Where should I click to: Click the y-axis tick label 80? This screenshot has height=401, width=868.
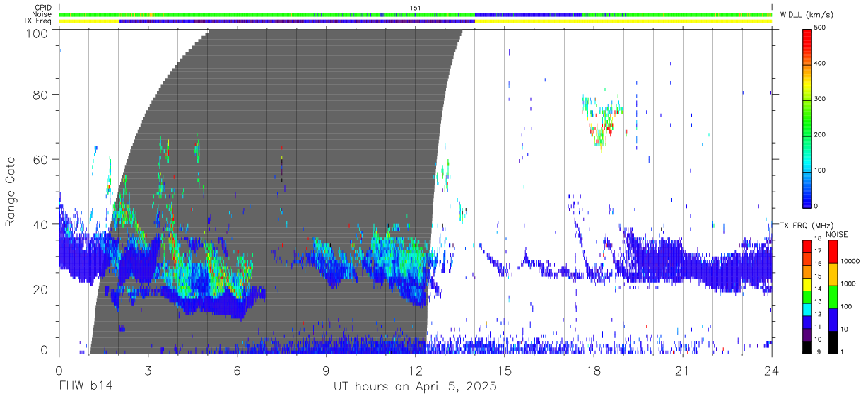point(42,94)
